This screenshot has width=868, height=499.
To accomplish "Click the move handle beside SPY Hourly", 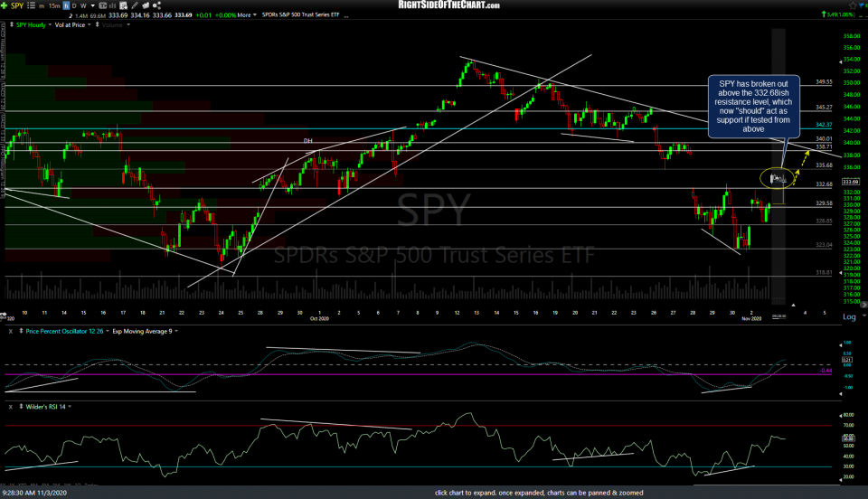I will 12,24.
